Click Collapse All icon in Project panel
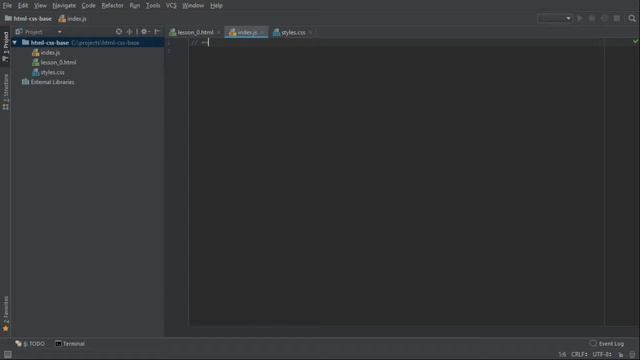This screenshot has height=360, width=640. point(130,32)
